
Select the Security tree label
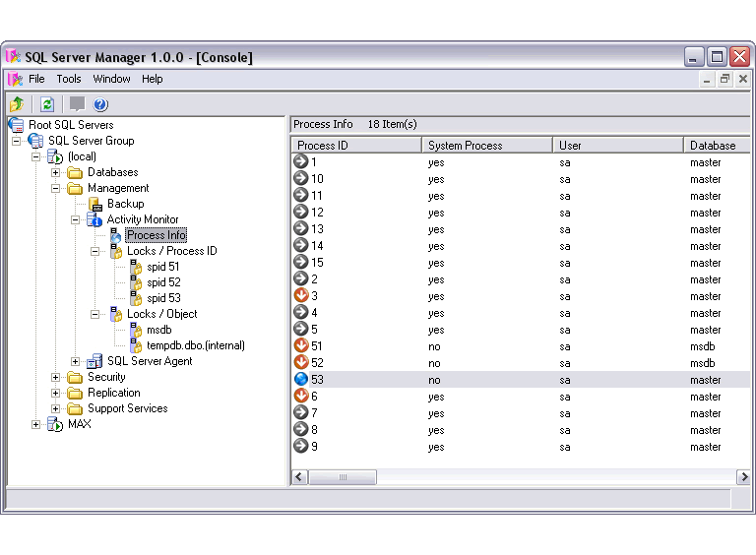coord(106,377)
